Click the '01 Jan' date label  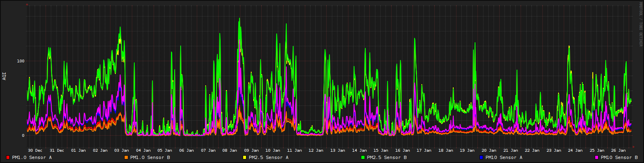[78, 151]
